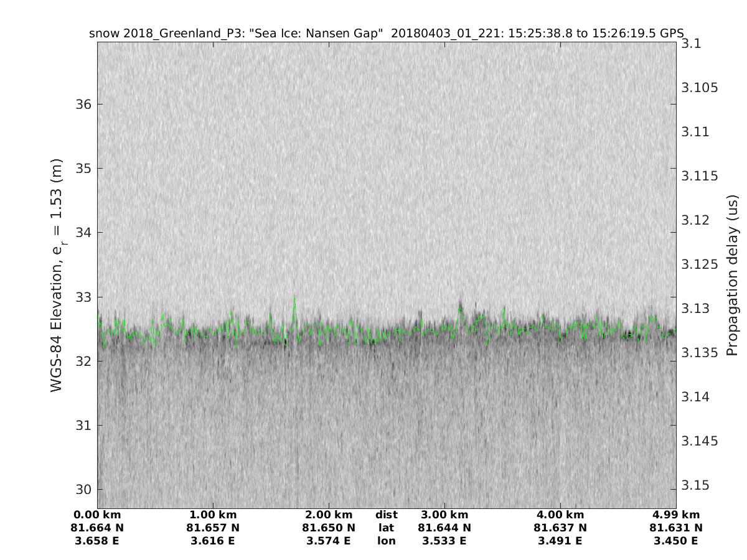Click the tallest green surface peak before 2 km
The width and height of the screenshot is (747, 560).
click(294, 300)
